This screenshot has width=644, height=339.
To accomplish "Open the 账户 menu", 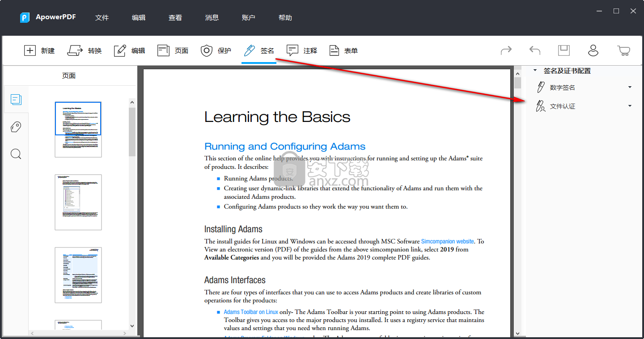I will pos(249,17).
